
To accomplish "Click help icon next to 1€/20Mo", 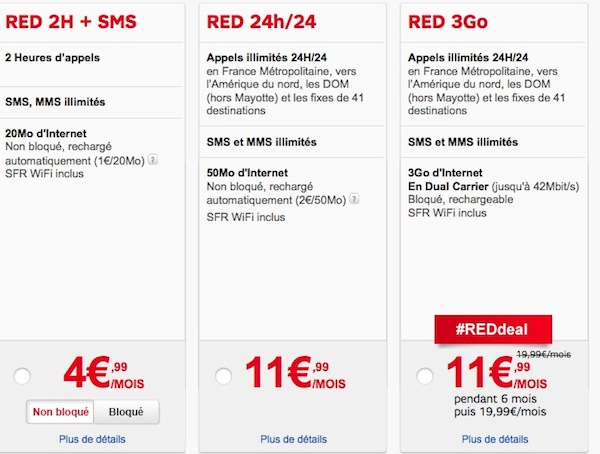I will coord(153,159).
